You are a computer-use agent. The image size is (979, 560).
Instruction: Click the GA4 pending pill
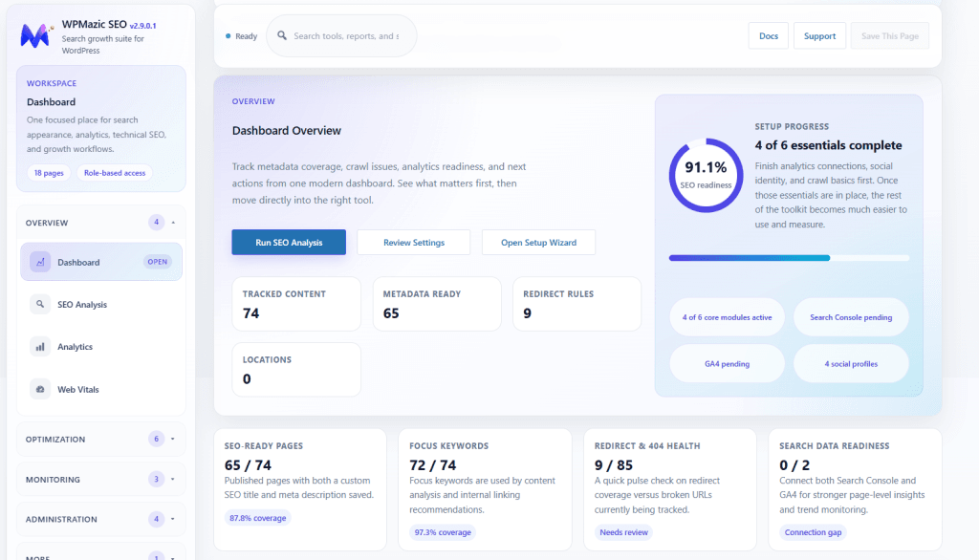pyautogui.click(x=727, y=363)
